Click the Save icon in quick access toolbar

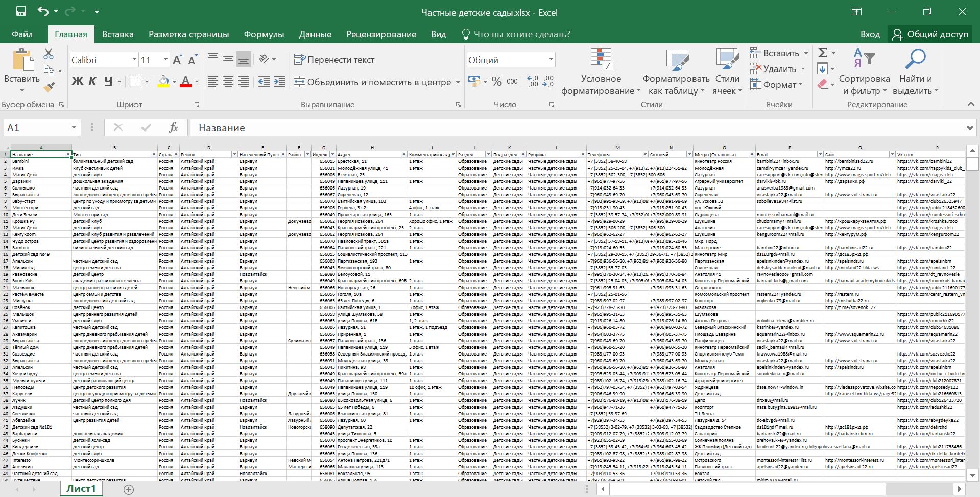point(21,12)
